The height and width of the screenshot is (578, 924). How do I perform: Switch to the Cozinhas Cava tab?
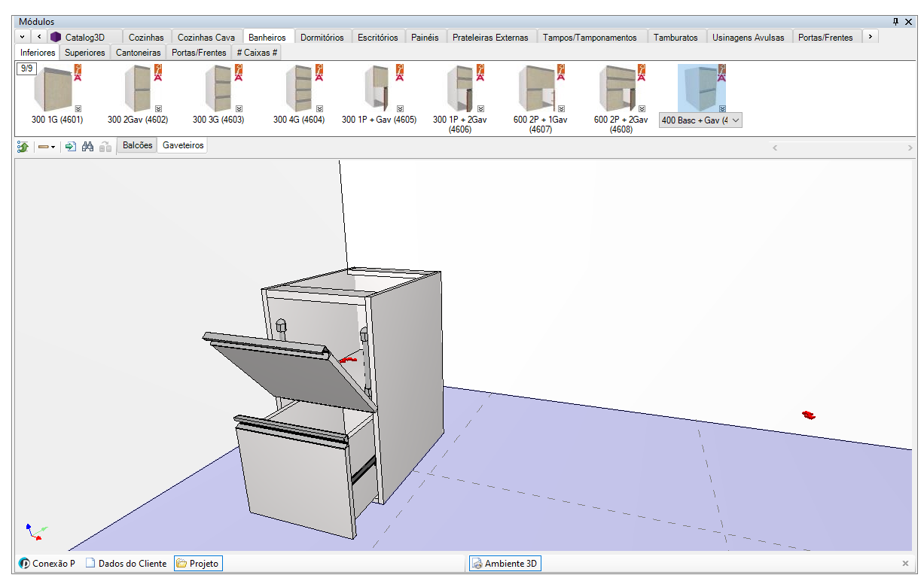(x=206, y=37)
